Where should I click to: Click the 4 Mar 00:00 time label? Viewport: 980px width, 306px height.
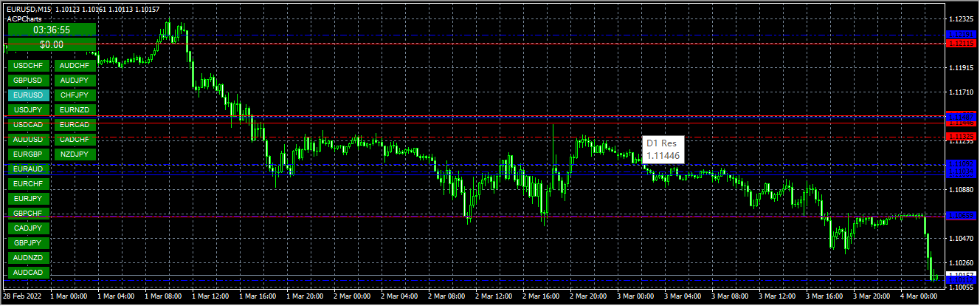(x=918, y=296)
